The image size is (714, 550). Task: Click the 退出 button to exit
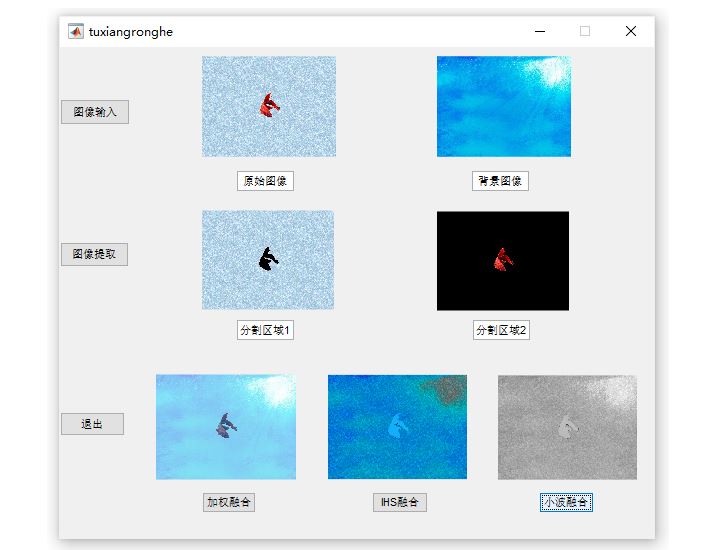[x=92, y=424]
